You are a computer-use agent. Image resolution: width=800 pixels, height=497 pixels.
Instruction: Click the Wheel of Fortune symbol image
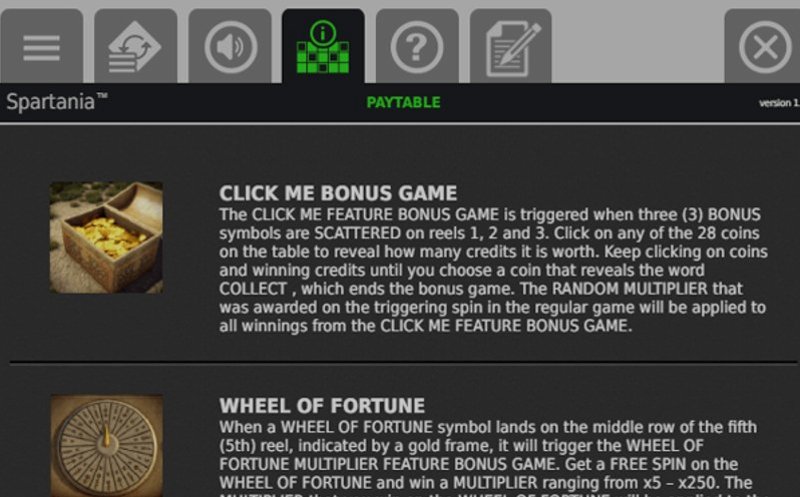click(107, 445)
